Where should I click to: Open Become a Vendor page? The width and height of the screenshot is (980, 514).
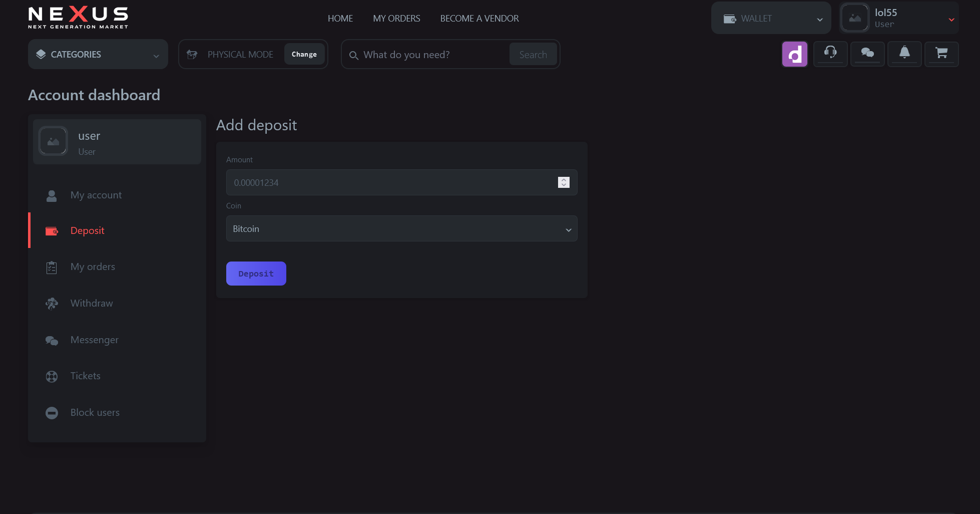click(x=479, y=19)
